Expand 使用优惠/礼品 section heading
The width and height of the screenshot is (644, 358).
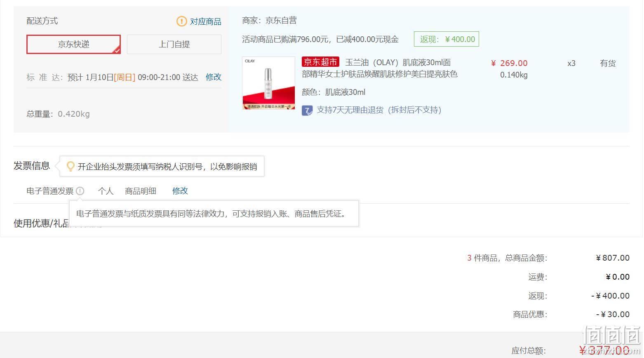pos(42,223)
